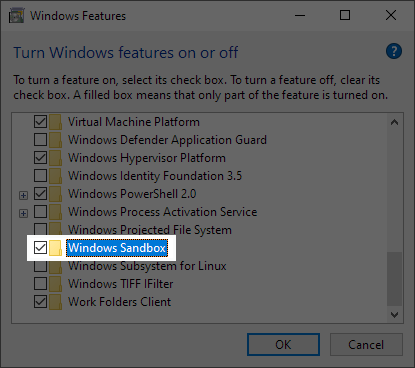Select the Work Folders Client label
The width and height of the screenshot is (415, 368).
click(119, 302)
